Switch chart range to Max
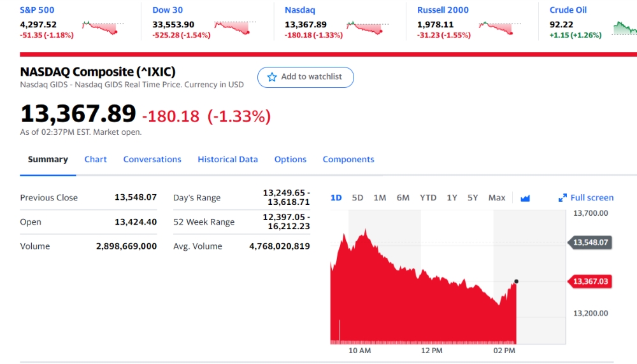 point(497,198)
